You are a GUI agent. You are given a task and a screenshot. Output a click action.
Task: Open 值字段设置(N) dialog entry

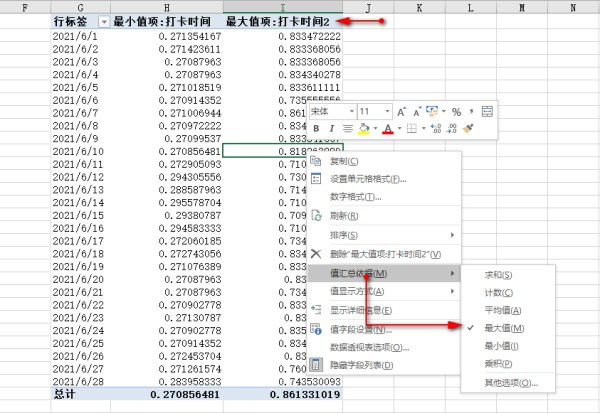point(384,329)
